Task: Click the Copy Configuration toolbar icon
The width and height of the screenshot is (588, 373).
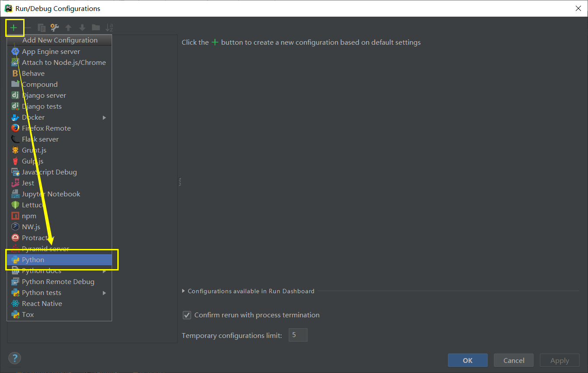Action: [42, 28]
